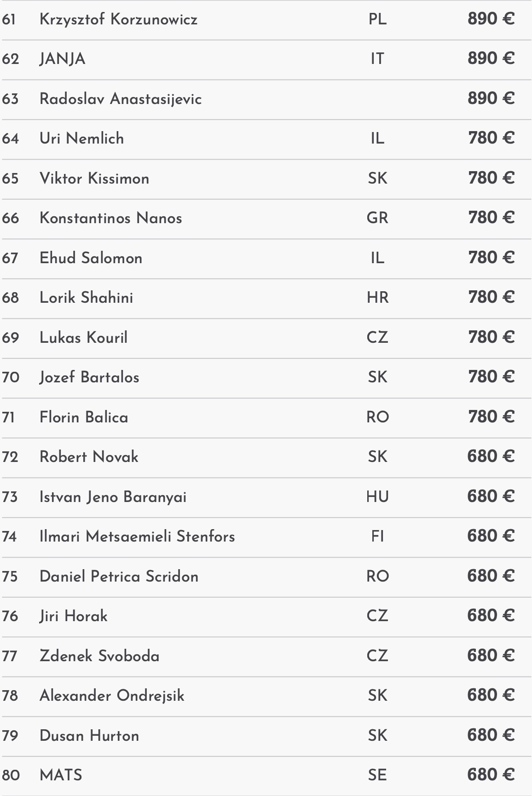
Task: Select Viktor Kissimon in the list
Action: (94, 179)
